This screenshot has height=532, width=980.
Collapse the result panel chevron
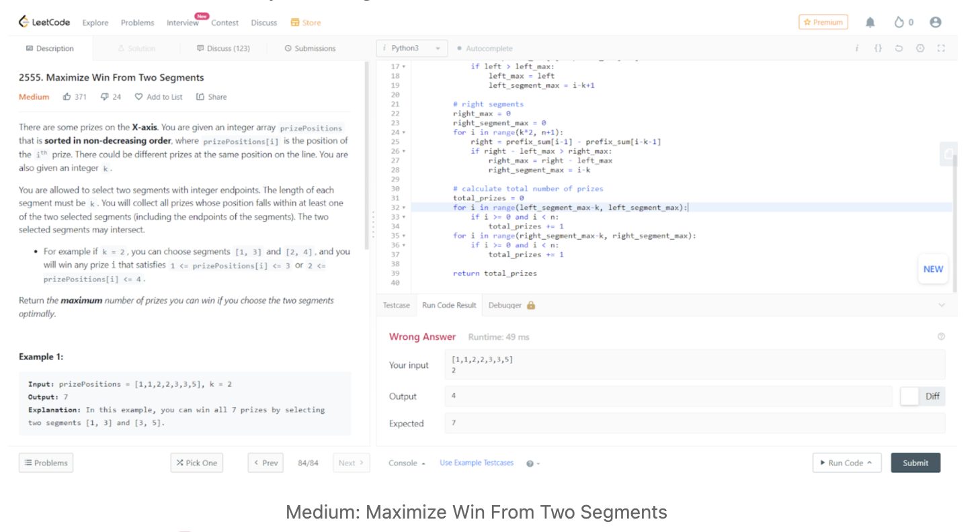click(940, 305)
